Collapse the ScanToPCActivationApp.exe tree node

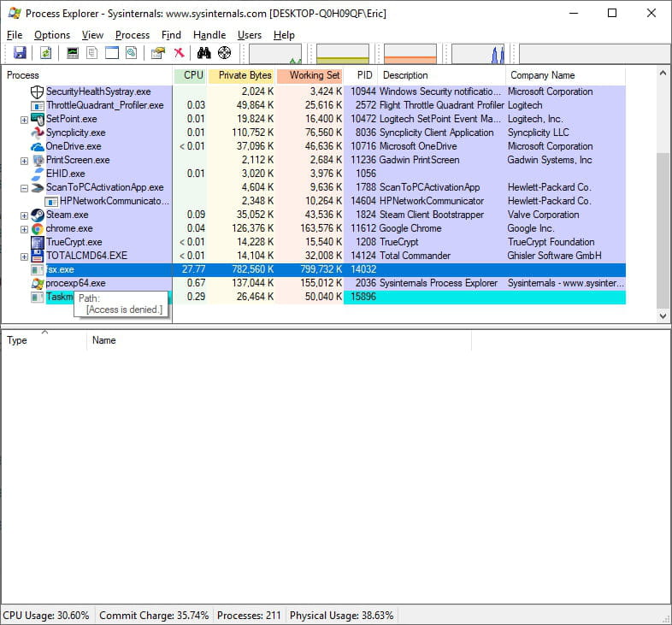click(24, 188)
